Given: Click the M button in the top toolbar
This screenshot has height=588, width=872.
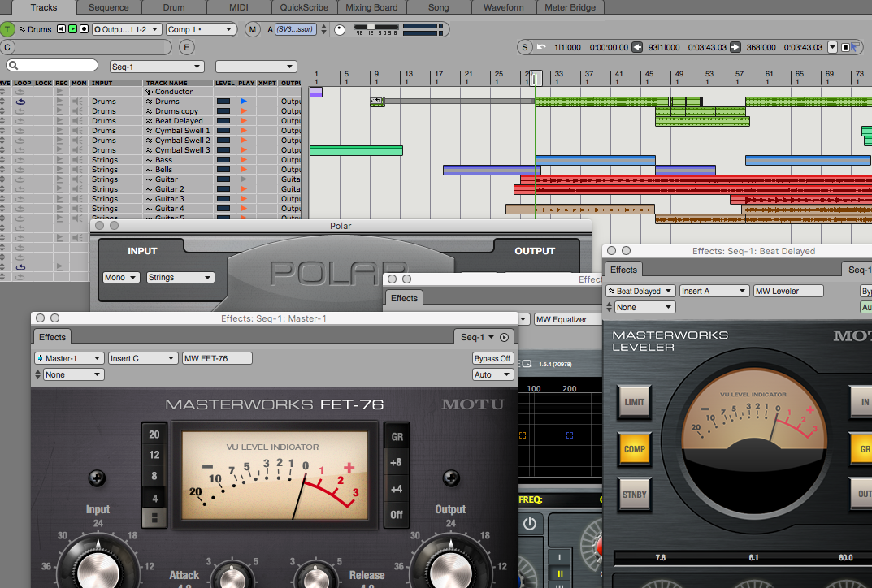Looking at the screenshot, I should (x=253, y=29).
